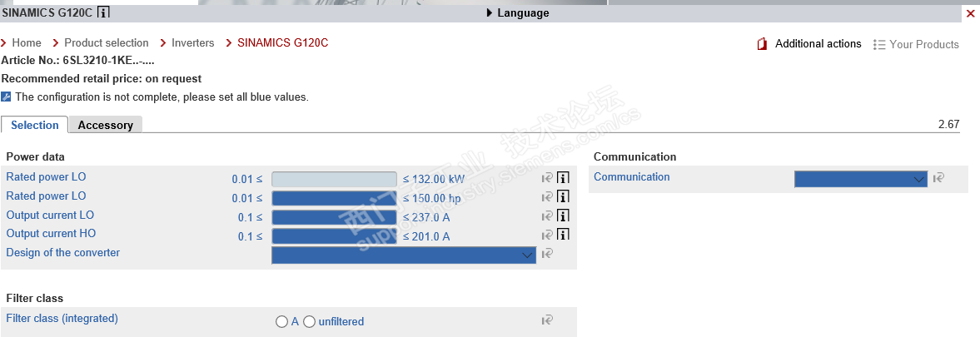Go to the Home breadcrumb

click(27, 43)
